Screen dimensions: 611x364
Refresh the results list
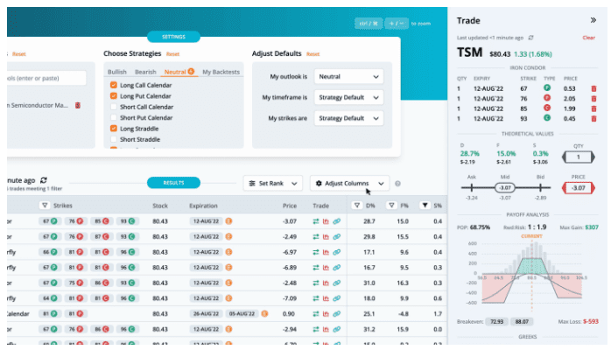pyautogui.click(x=44, y=179)
